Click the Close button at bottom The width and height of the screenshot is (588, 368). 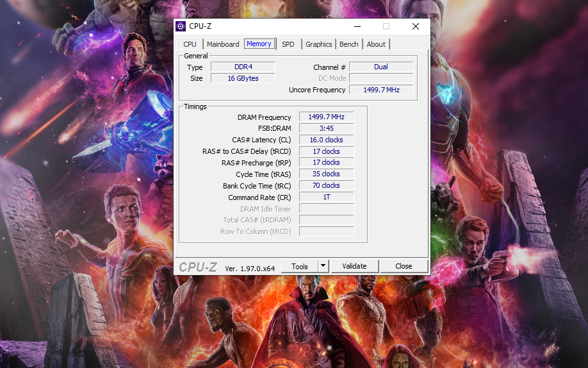pyautogui.click(x=404, y=266)
